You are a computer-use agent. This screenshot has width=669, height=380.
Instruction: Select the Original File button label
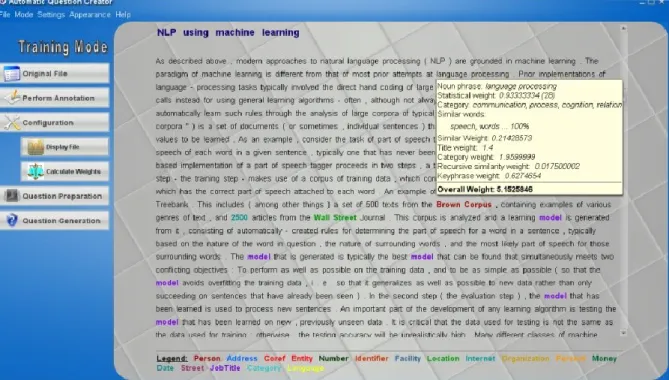click(45, 73)
